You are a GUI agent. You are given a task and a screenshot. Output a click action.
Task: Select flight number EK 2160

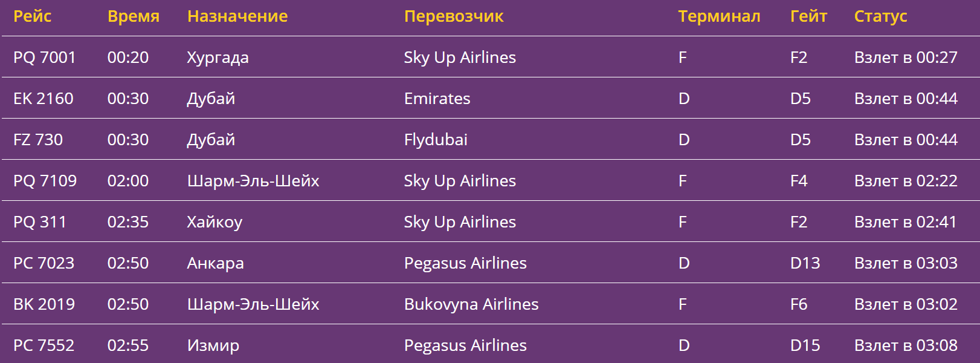44,99
